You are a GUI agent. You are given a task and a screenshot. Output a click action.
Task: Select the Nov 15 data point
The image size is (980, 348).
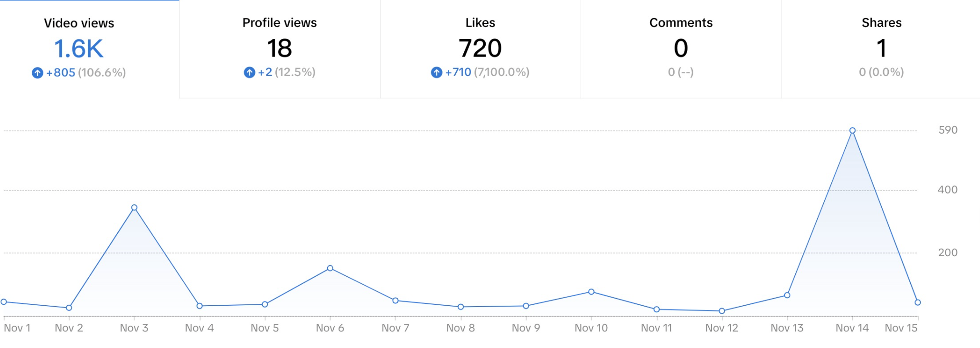tap(918, 302)
